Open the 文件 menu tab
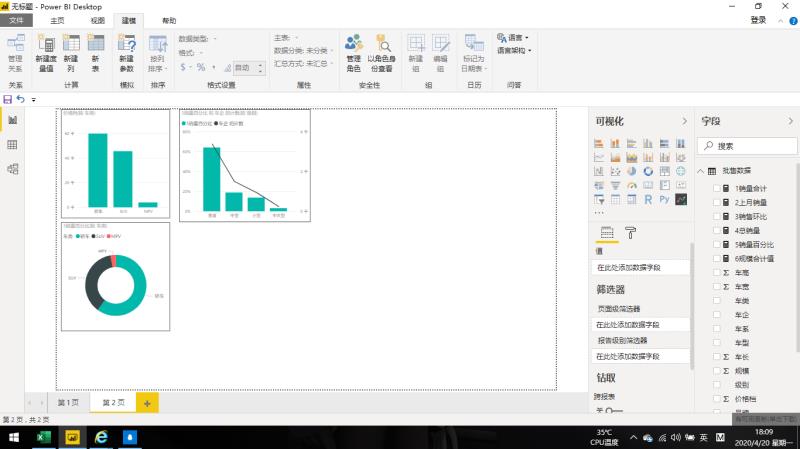 pyautogui.click(x=16, y=20)
